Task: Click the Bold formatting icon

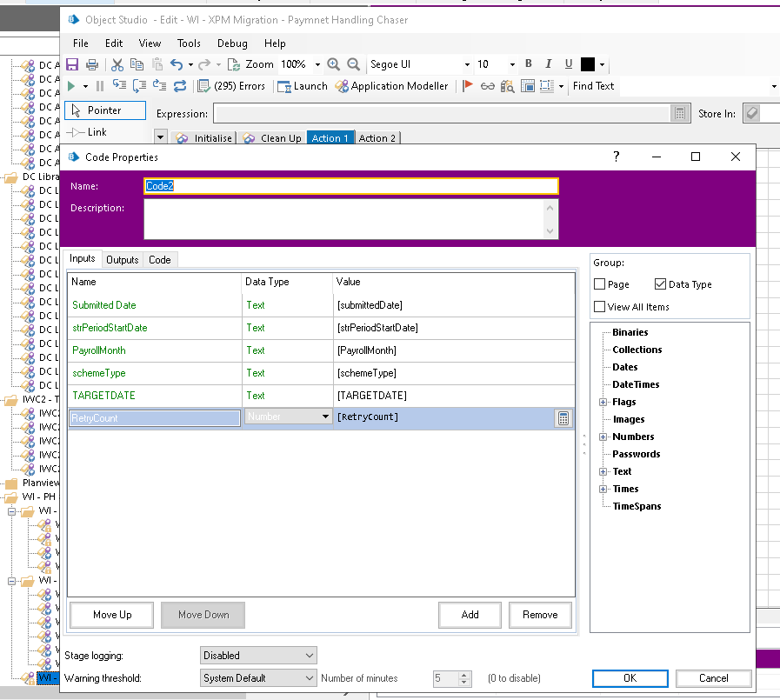Action: (x=529, y=64)
